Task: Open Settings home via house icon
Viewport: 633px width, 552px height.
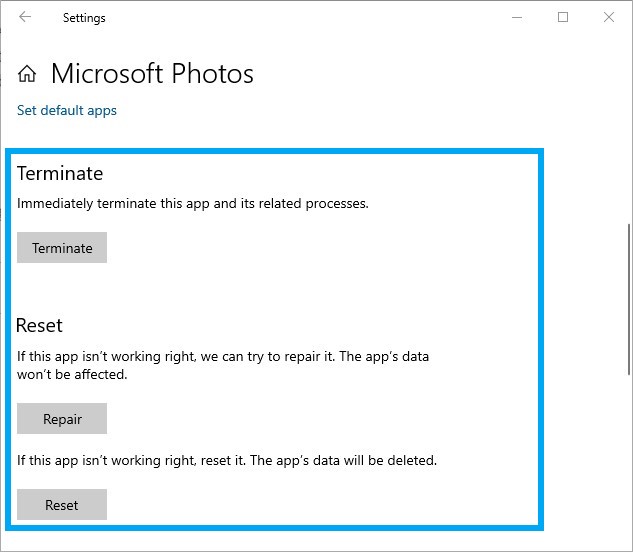Action: (x=27, y=74)
